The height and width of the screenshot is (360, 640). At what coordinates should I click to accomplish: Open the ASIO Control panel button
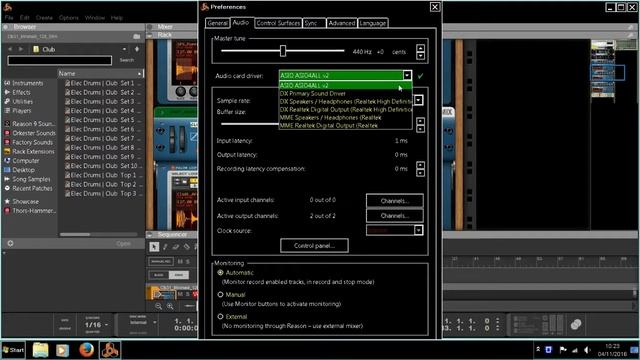tap(314, 245)
